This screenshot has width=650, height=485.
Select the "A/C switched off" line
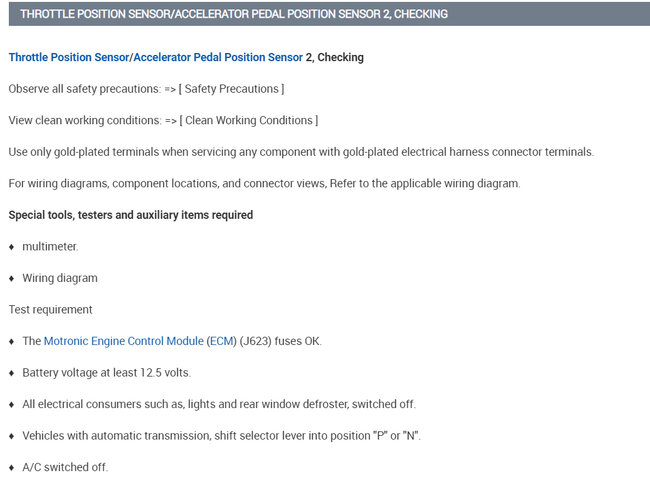click(65, 467)
